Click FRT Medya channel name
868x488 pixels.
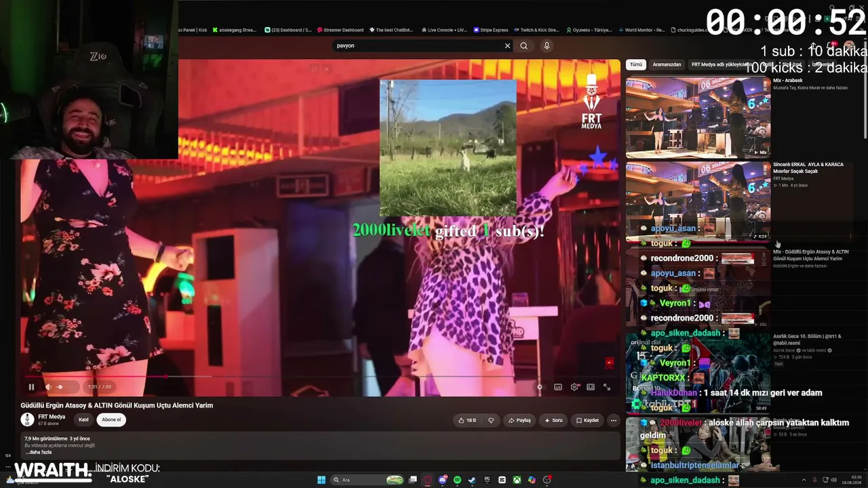pyautogui.click(x=52, y=417)
